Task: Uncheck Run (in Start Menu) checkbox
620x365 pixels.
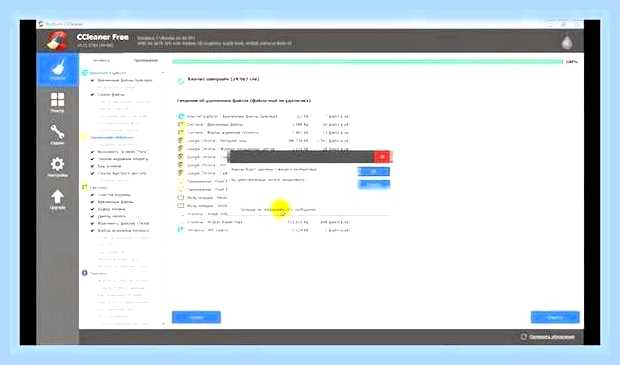Action: click(93, 152)
